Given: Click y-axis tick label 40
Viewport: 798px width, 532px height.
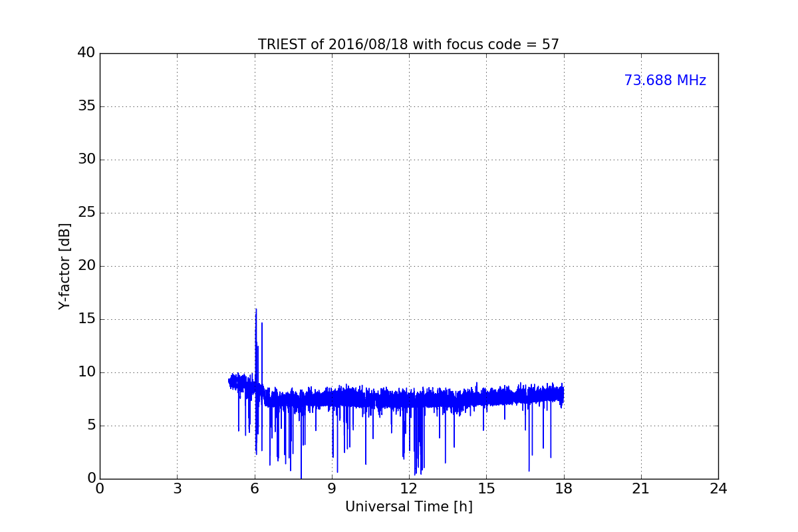Looking at the screenshot, I should pyautogui.click(x=86, y=53).
